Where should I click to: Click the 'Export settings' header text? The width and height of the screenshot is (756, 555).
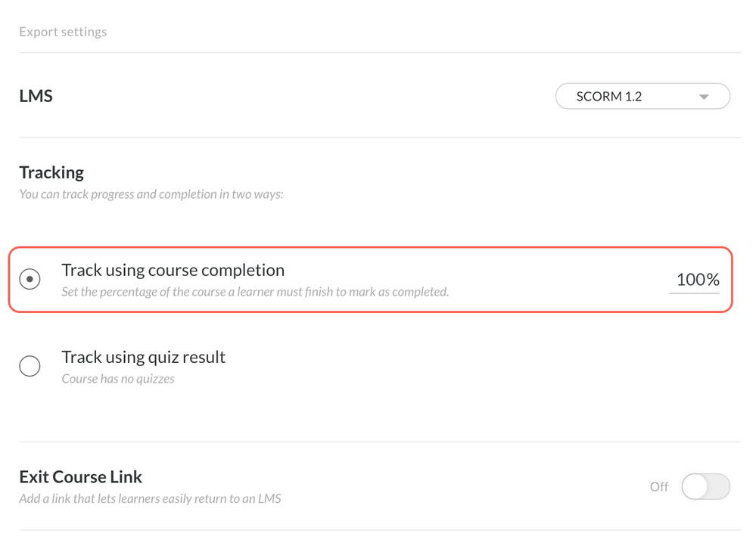pyautogui.click(x=63, y=32)
